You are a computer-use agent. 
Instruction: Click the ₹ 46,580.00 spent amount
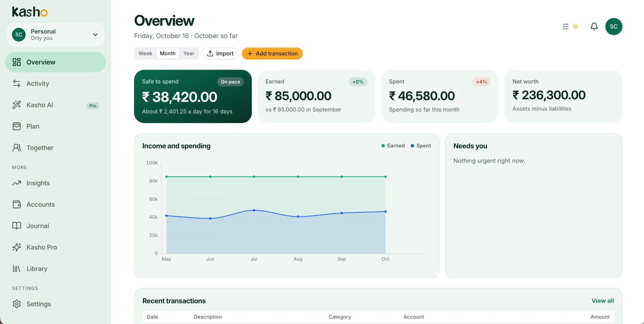point(422,96)
